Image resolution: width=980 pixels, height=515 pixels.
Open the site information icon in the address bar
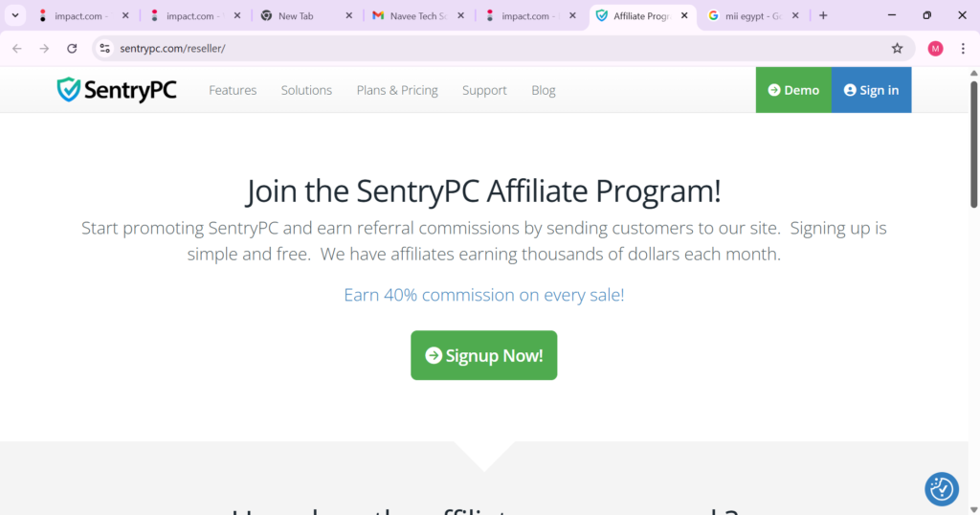[105, 48]
